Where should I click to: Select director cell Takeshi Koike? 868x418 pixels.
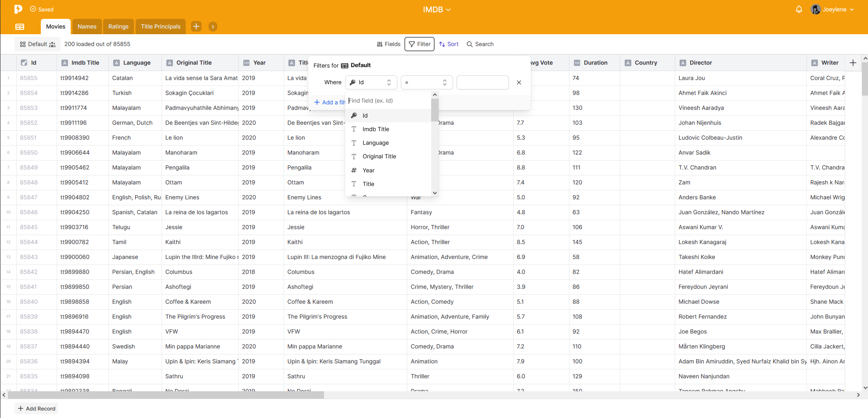click(741, 257)
